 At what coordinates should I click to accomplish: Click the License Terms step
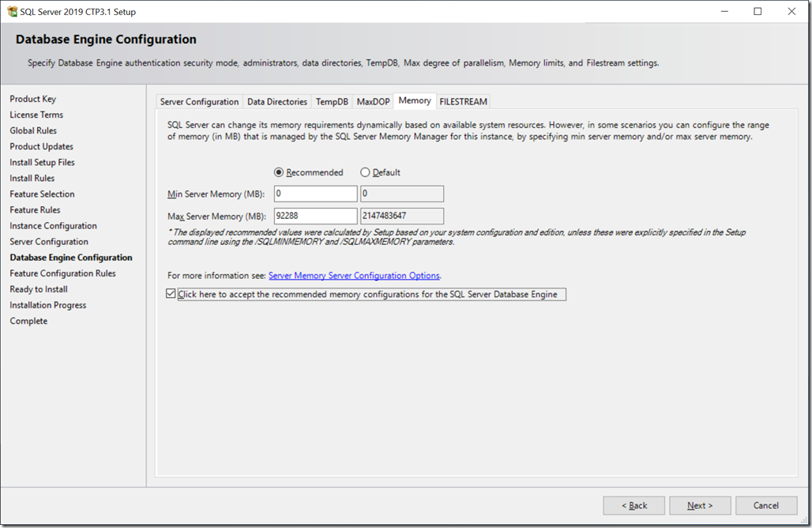(x=36, y=115)
